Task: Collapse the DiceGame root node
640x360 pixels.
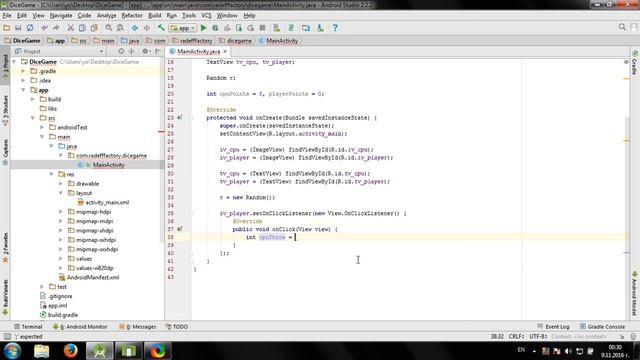Action: click(x=14, y=62)
